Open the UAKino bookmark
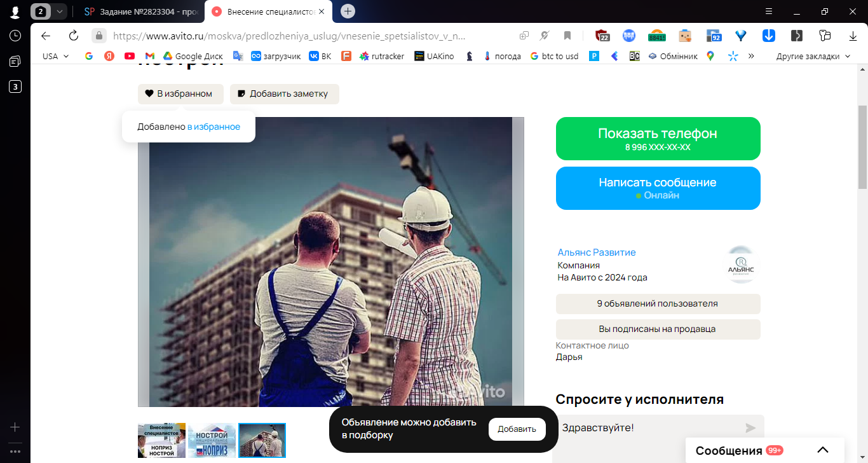The image size is (868, 463). (x=435, y=56)
